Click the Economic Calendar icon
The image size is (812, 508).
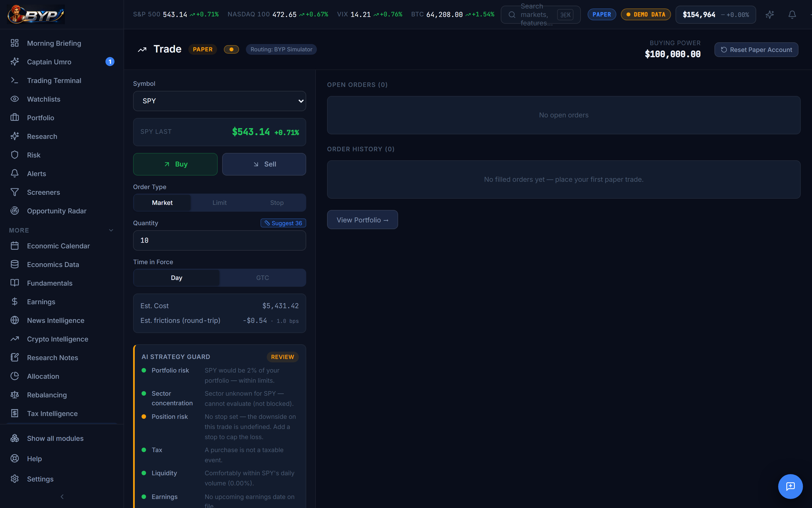click(14, 246)
